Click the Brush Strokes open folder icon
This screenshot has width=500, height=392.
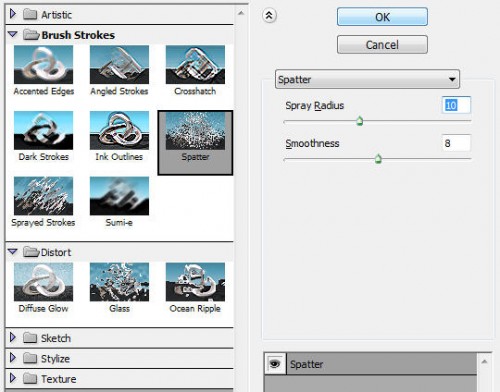coord(31,35)
